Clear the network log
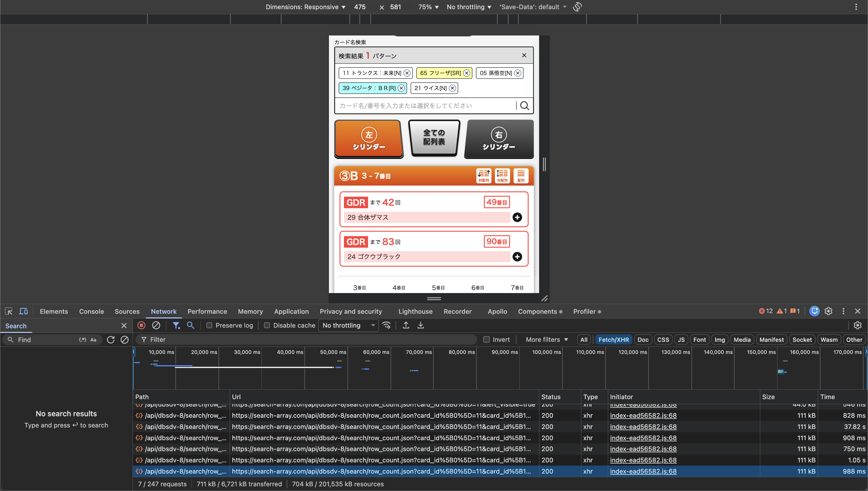The width and height of the screenshot is (868, 491). (156, 325)
